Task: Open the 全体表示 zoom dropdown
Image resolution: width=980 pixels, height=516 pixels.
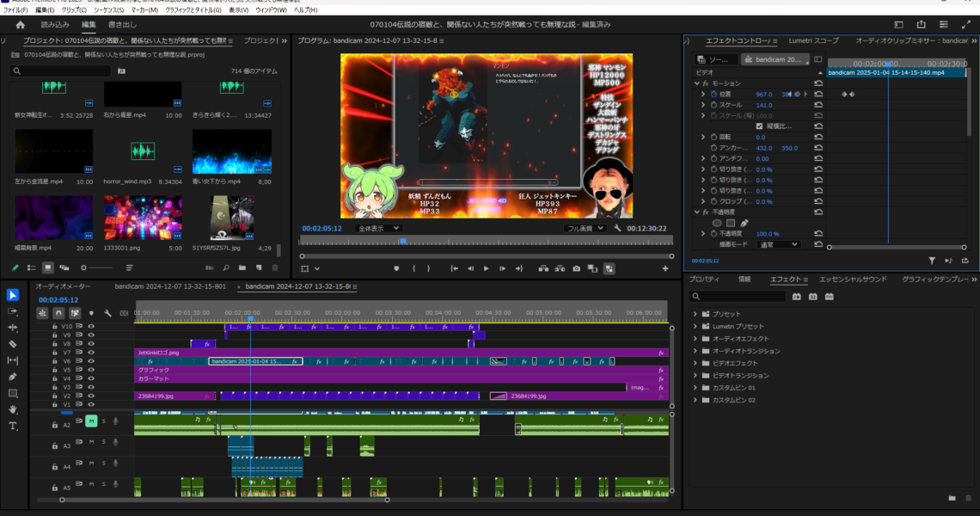Action: tap(378, 228)
